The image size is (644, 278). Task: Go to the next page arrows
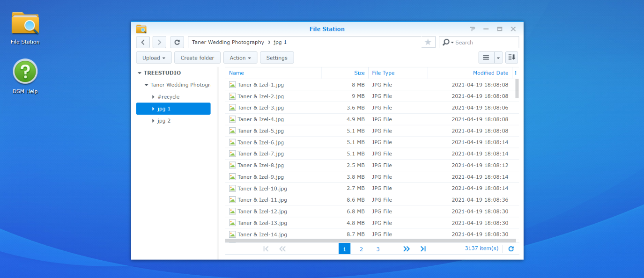[x=407, y=249]
